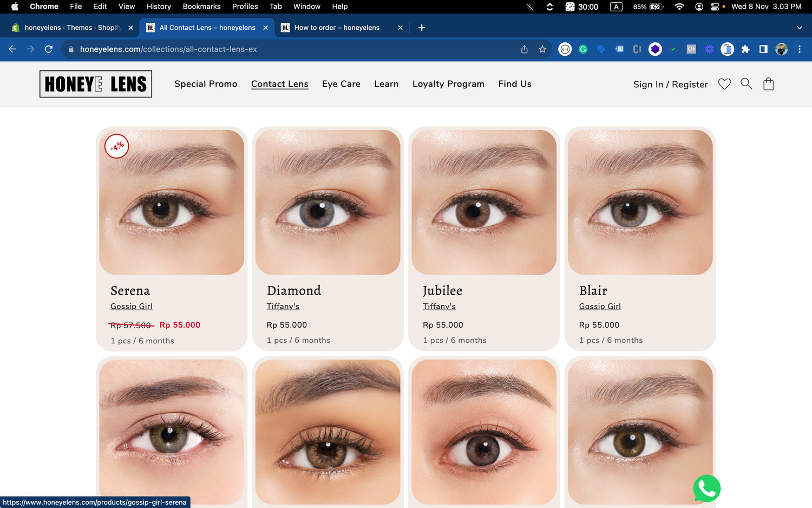Click the browser reload button

(49, 49)
